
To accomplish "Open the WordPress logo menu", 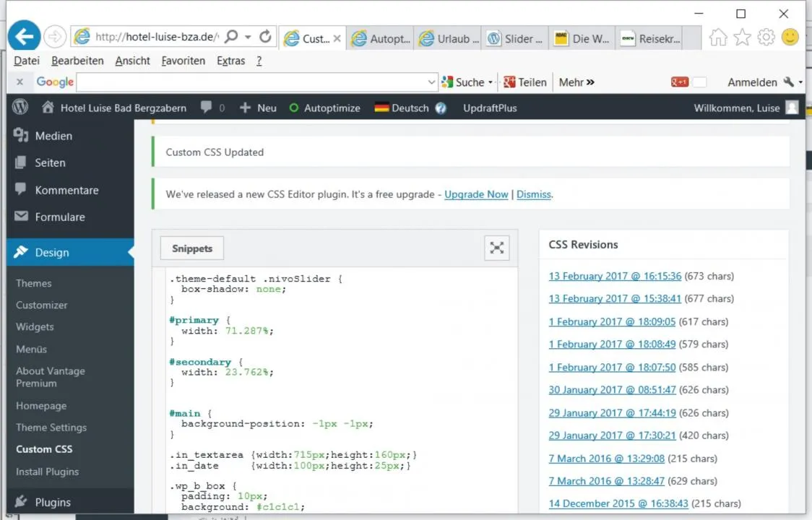I will (x=20, y=107).
